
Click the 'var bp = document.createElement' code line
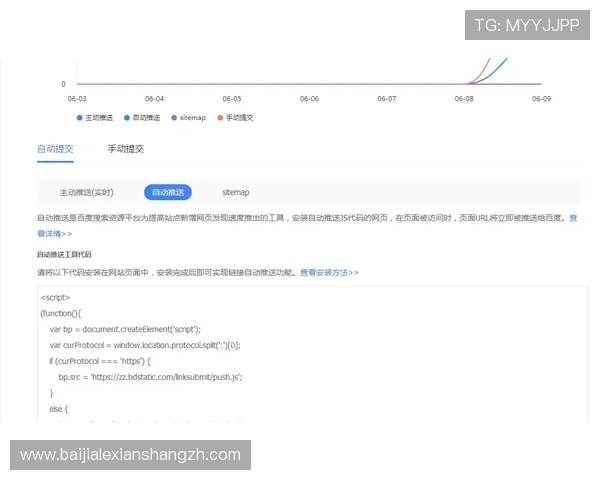pos(125,330)
